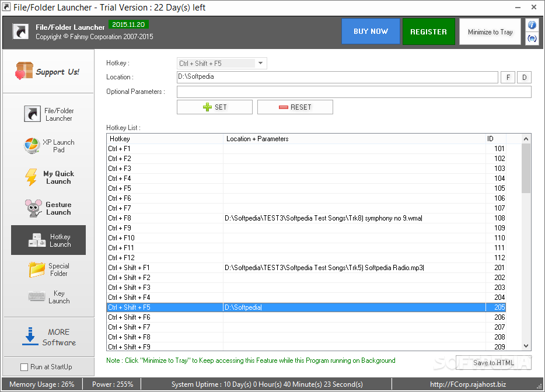Click REGISTER button
545x392 pixels.
[x=428, y=32]
